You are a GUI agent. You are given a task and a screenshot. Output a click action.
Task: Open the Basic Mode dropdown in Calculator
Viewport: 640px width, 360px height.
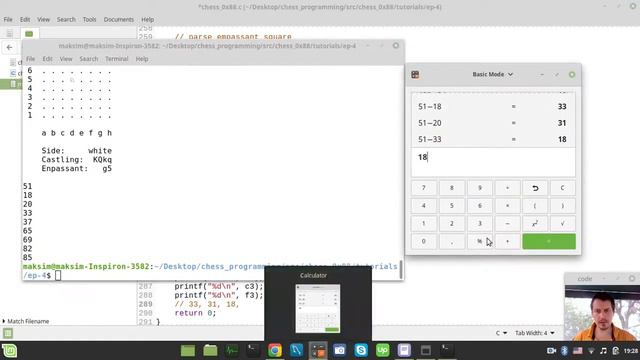492,74
